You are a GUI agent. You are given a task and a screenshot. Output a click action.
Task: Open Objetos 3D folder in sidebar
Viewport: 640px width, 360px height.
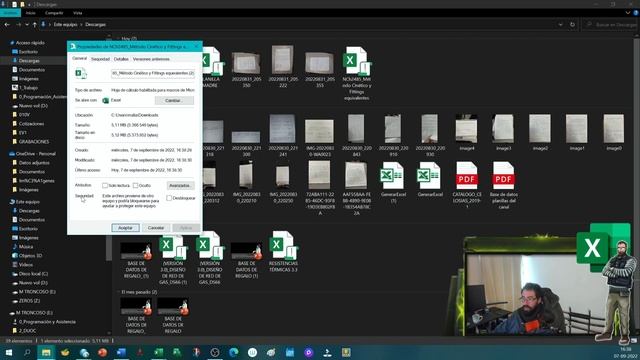coord(30,256)
